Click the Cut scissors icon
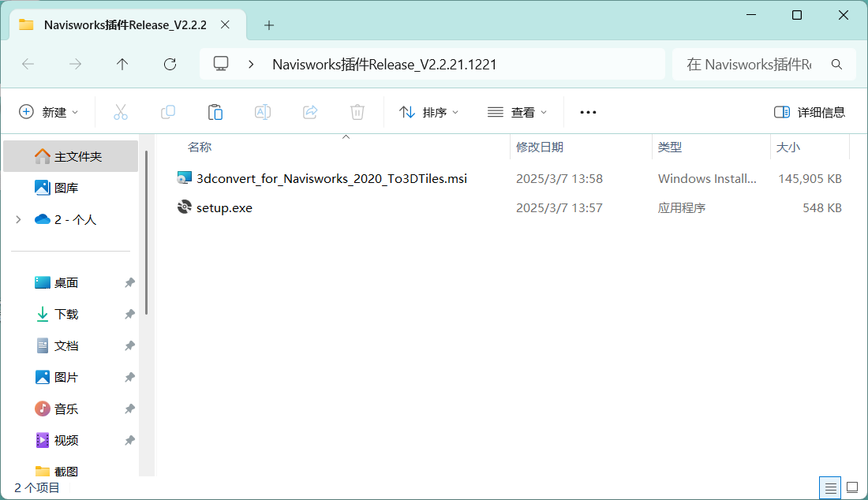Image resolution: width=868 pixels, height=500 pixels. [x=120, y=112]
